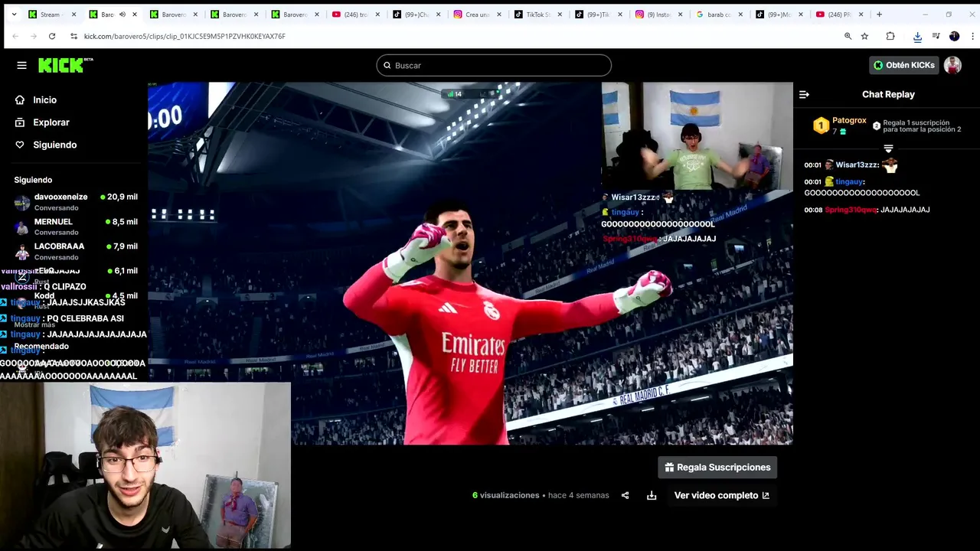Mute the audio-playing Kick tab

[x=122, y=15]
